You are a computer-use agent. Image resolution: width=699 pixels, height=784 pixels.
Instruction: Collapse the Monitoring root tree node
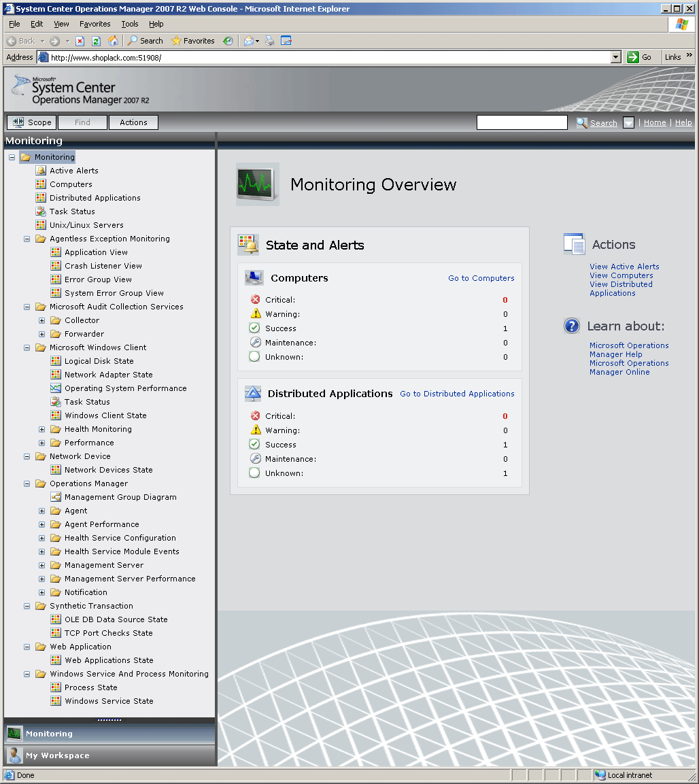click(12, 157)
